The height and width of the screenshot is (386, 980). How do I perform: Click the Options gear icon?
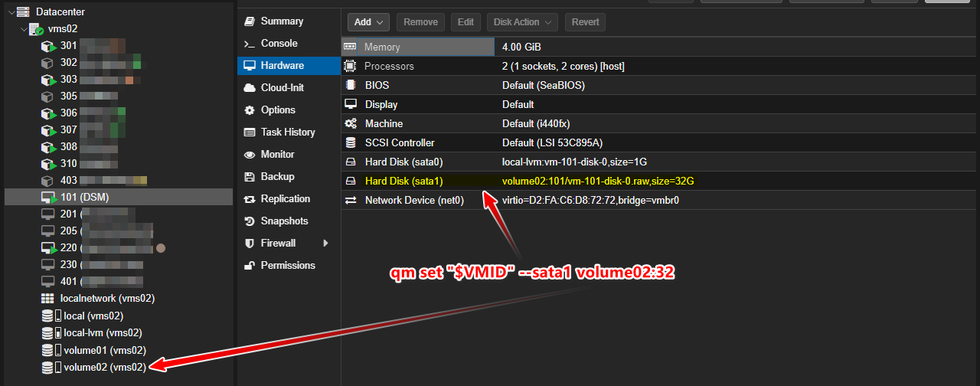[x=249, y=110]
